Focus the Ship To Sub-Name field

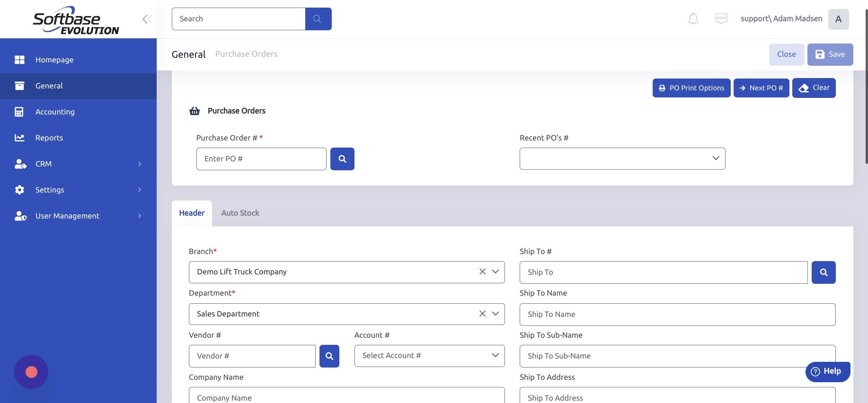click(677, 356)
